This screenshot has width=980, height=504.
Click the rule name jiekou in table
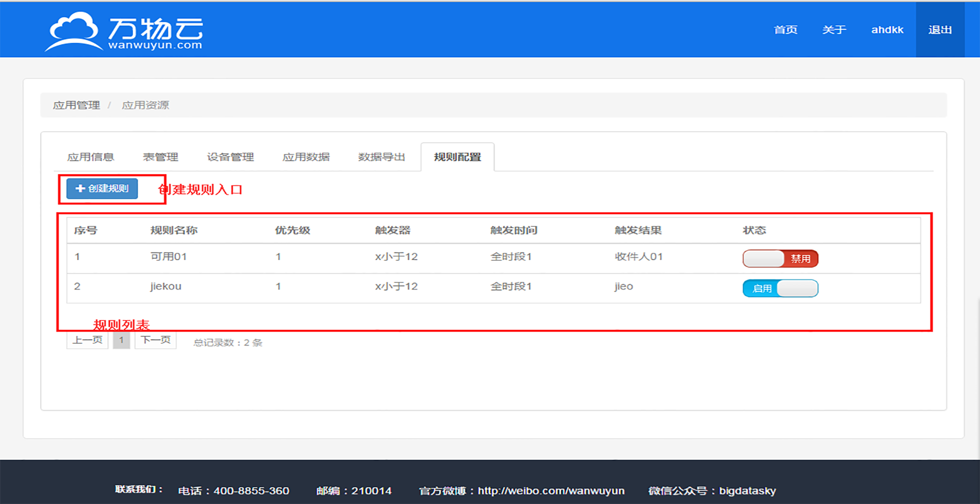[x=166, y=287]
